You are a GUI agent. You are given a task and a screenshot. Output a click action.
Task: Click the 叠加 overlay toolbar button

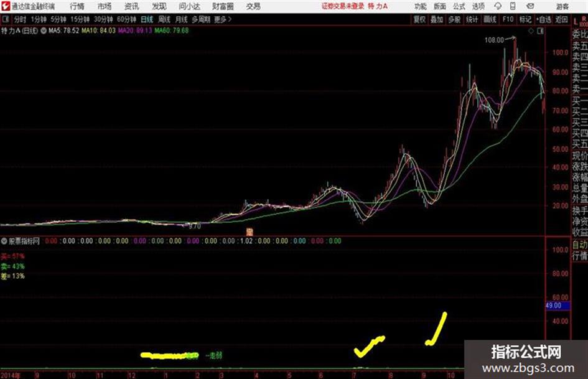(x=437, y=19)
